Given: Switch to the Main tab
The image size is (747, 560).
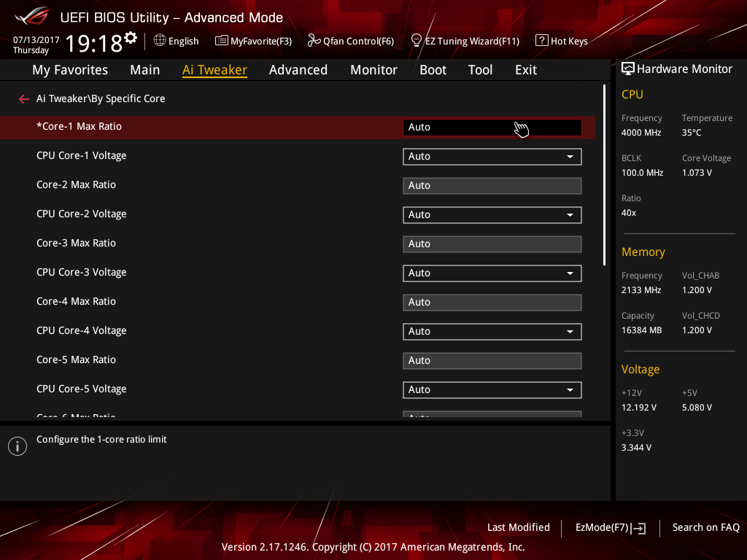Looking at the screenshot, I should (x=145, y=70).
